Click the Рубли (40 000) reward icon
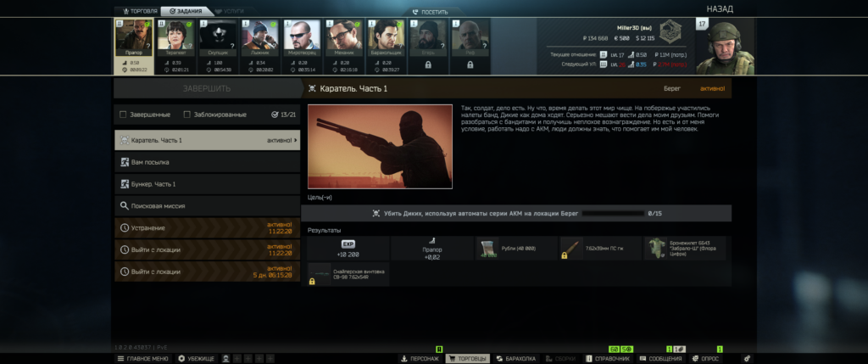This screenshot has width=868, height=364. pos(487,248)
